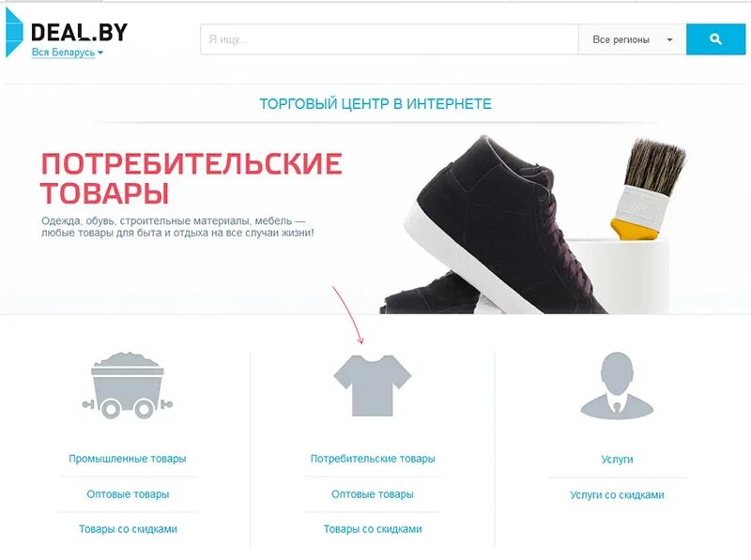
Task: Select the t-shirt consumer goods icon
Action: click(x=372, y=386)
